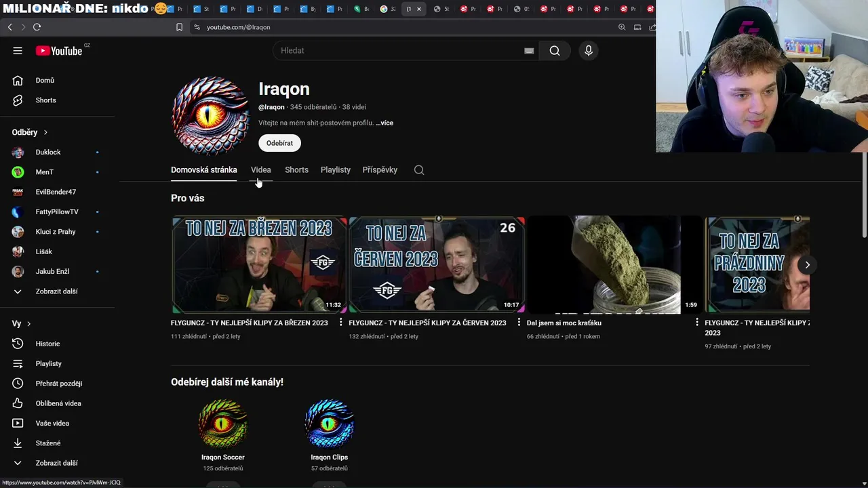
Task: Click the address bar URL youtube.com/@Iraqon
Action: (239, 27)
